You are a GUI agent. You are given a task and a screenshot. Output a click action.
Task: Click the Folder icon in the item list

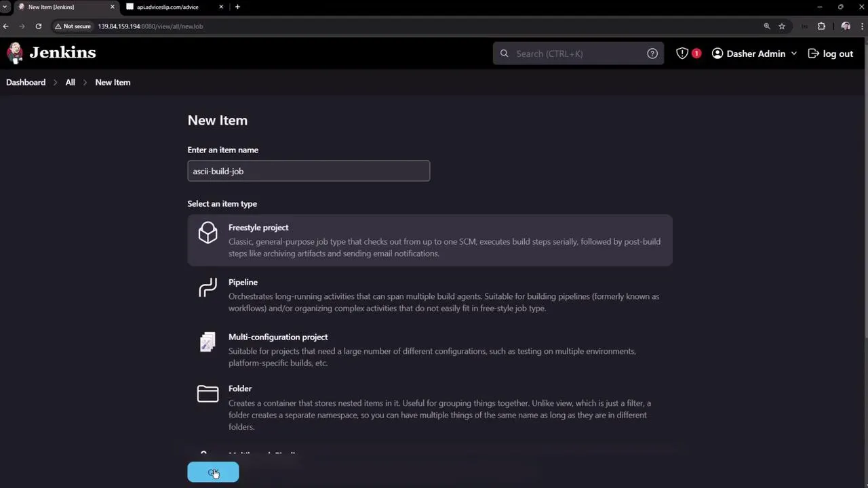pos(208,394)
